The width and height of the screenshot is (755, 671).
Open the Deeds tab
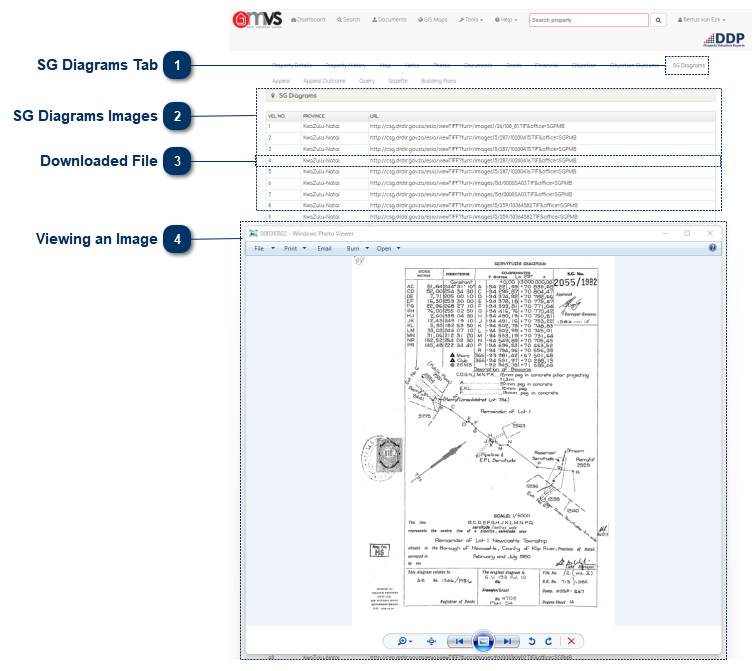(x=514, y=65)
